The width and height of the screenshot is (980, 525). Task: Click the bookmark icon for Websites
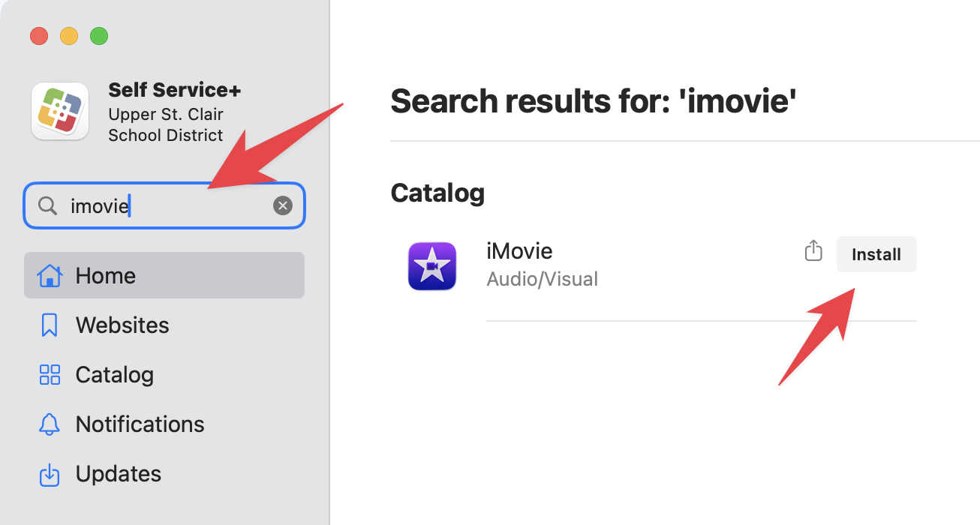(50, 325)
